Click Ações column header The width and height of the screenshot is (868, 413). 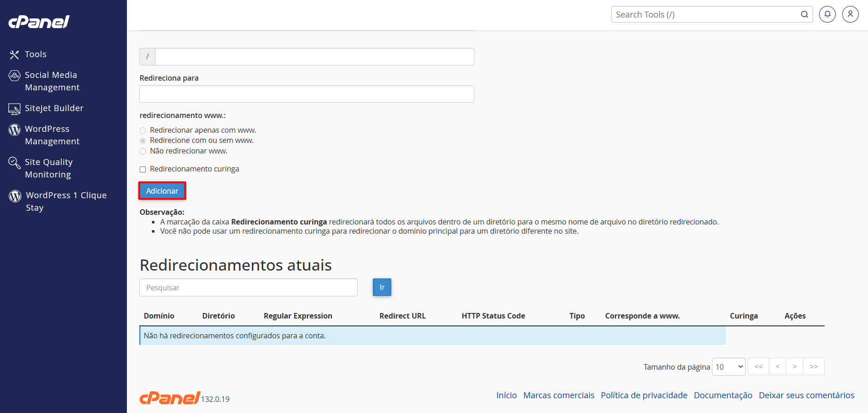tap(795, 316)
